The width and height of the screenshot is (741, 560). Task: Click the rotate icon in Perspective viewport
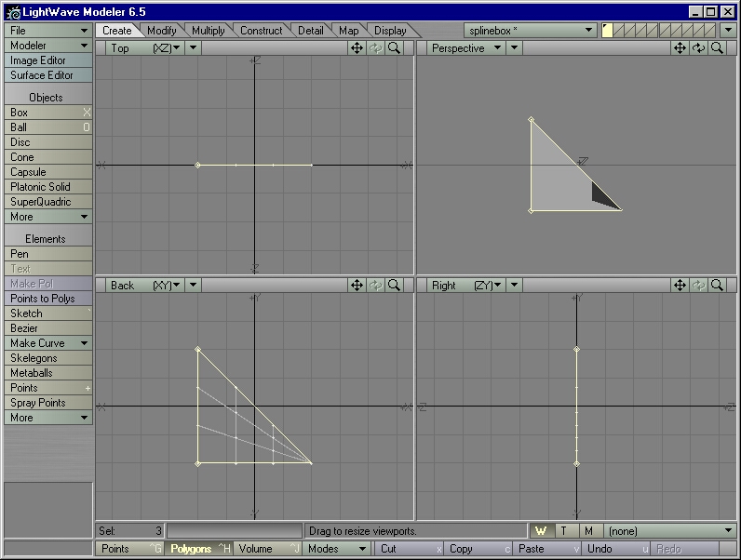coord(698,48)
